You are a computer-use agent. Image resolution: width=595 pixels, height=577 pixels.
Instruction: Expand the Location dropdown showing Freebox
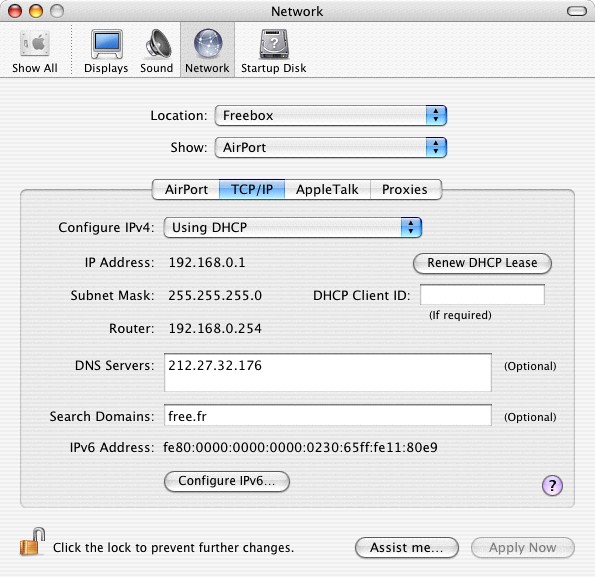[x=331, y=115]
